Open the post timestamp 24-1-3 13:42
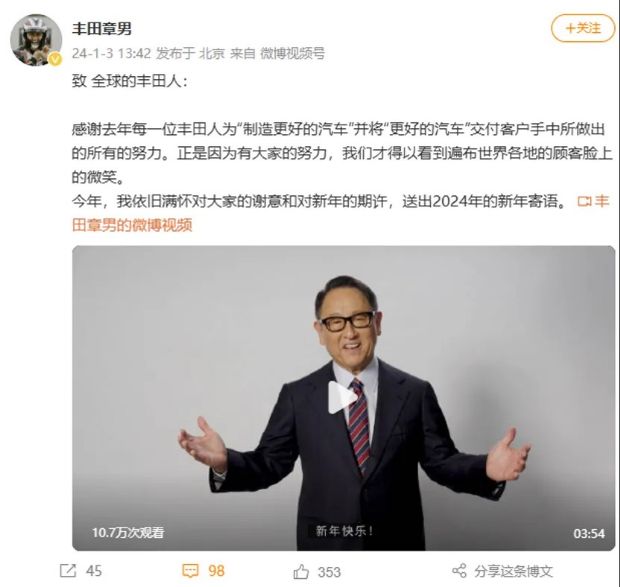This screenshot has height=587, width=620. [x=111, y=53]
